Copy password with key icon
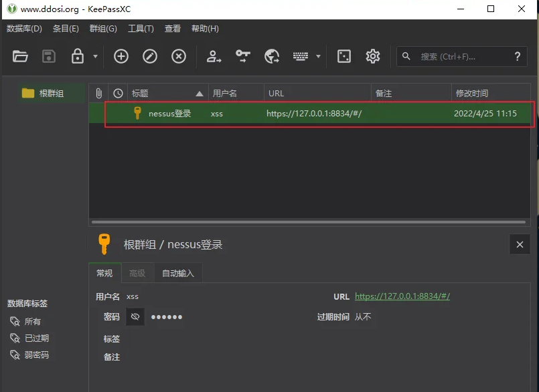Screen dimensions: 539x392 242,56
